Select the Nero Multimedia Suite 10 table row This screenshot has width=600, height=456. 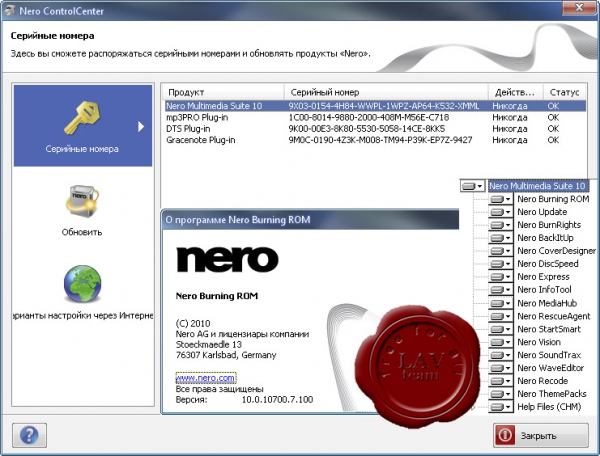pos(375,106)
